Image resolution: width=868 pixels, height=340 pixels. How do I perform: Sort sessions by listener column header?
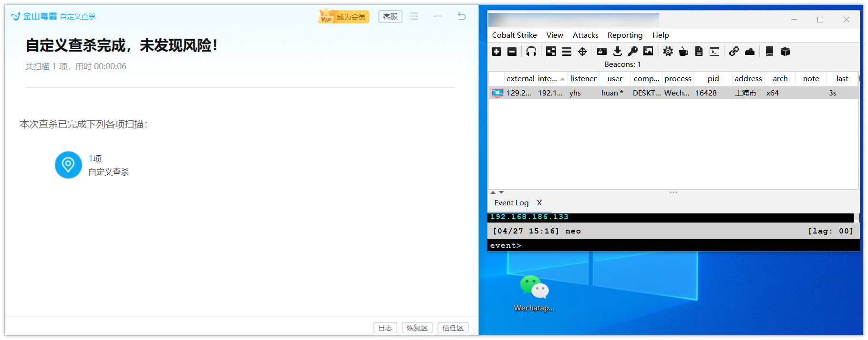[x=583, y=79]
